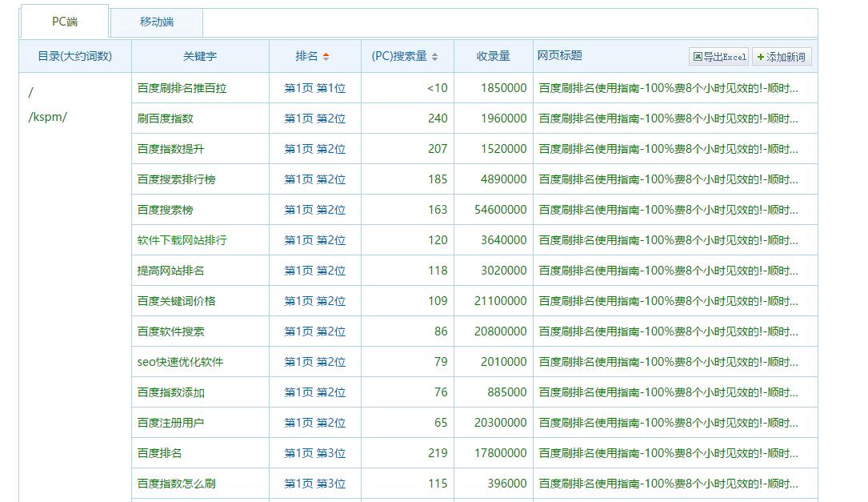Open the root / directory entry
This screenshot has width=868, height=502.
tap(30, 92)
